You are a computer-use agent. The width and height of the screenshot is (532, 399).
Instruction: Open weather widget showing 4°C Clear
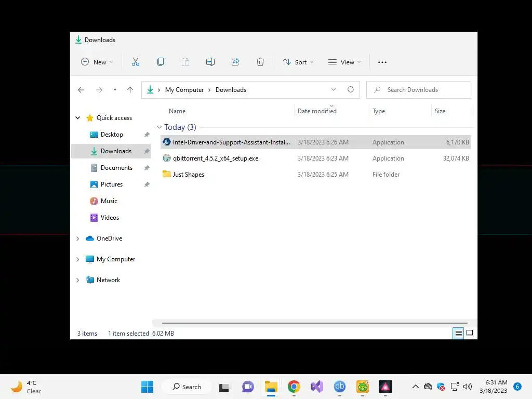(26, 387)
